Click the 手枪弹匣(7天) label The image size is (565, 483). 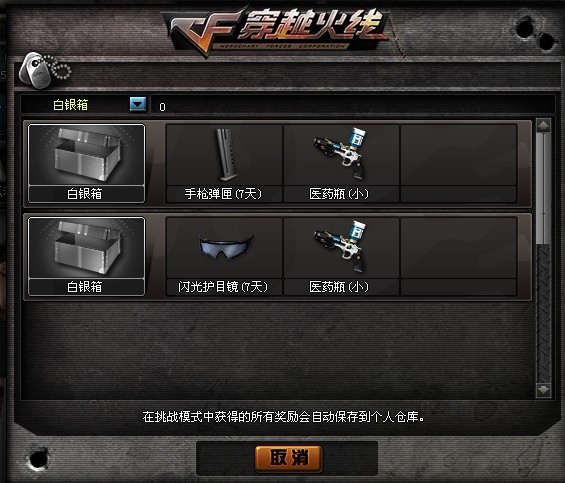tap(223, 194)
